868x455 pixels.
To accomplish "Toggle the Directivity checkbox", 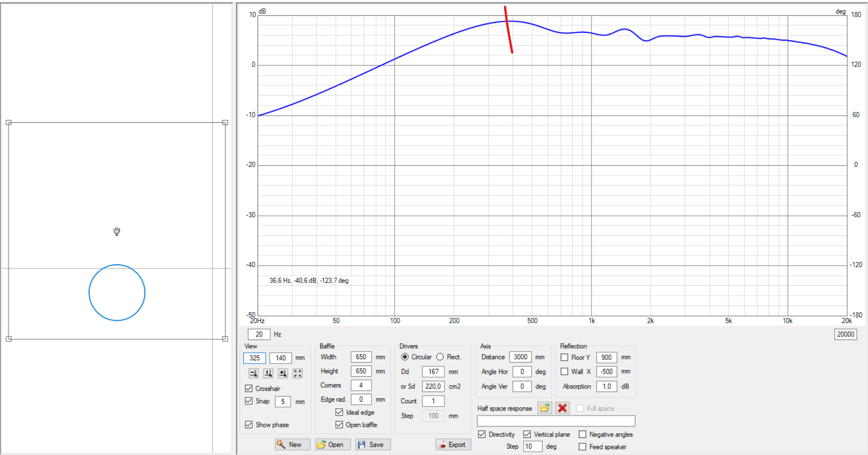I will (482, 435).
